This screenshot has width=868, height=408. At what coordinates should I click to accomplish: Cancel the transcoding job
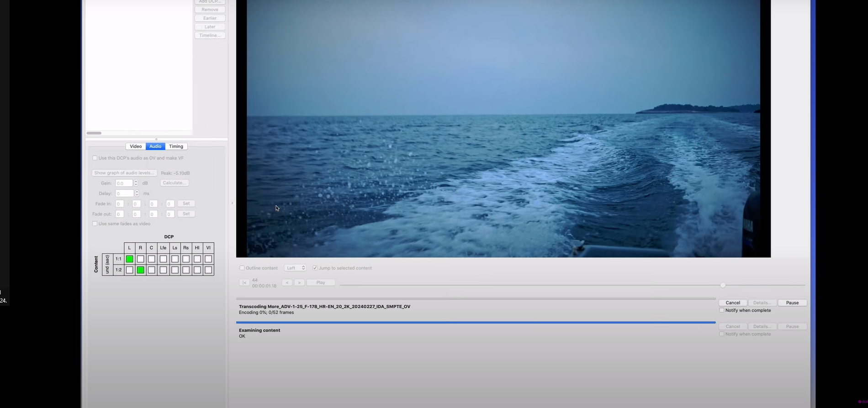pyautogui.click(x=733, y=303)
